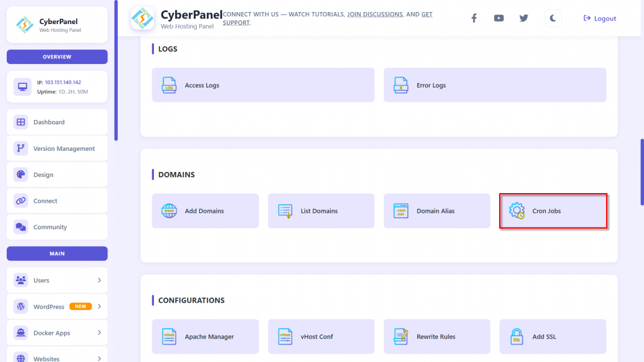Screen dimensions: 644x362
Task: Click the Add SSL padlock icon
Action: 517,337
